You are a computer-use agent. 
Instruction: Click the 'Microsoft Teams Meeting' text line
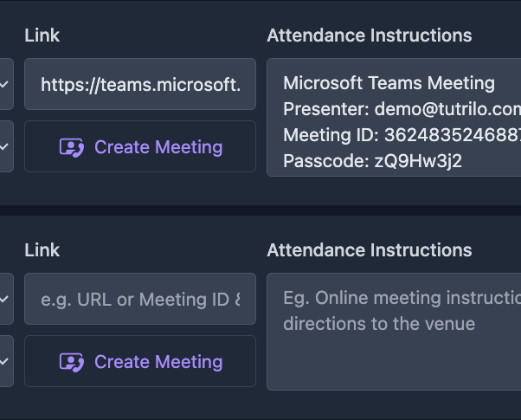coord(389,83)
